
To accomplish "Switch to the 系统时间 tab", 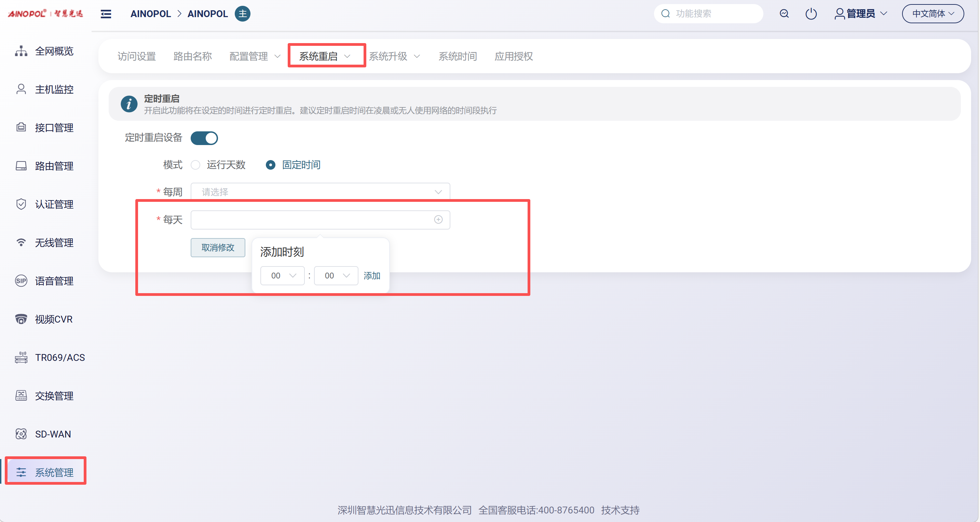I will [458, 56].
